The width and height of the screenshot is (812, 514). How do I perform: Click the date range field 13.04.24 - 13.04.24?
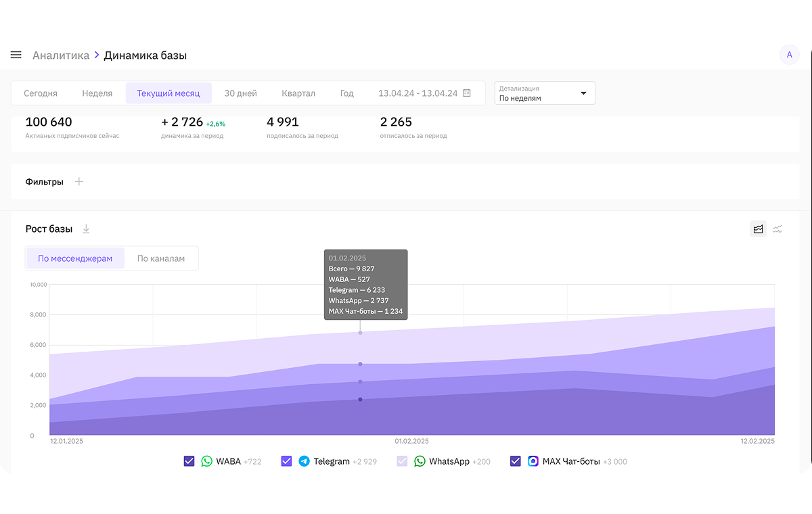[x=418, y=93]
